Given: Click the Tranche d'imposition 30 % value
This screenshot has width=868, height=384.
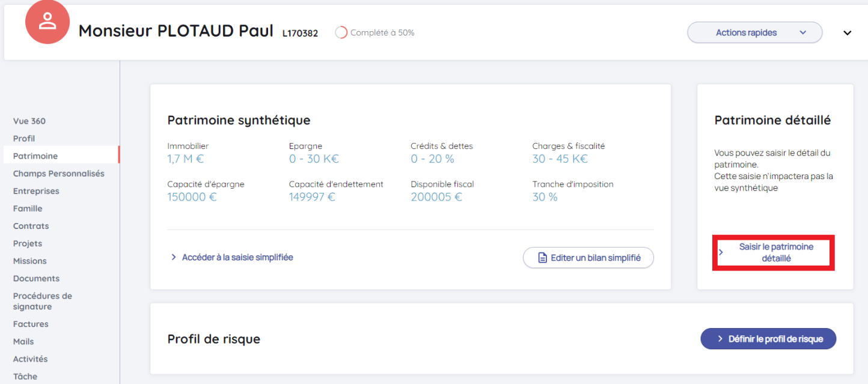Looking at the screenshot, I should pos(545,197).
